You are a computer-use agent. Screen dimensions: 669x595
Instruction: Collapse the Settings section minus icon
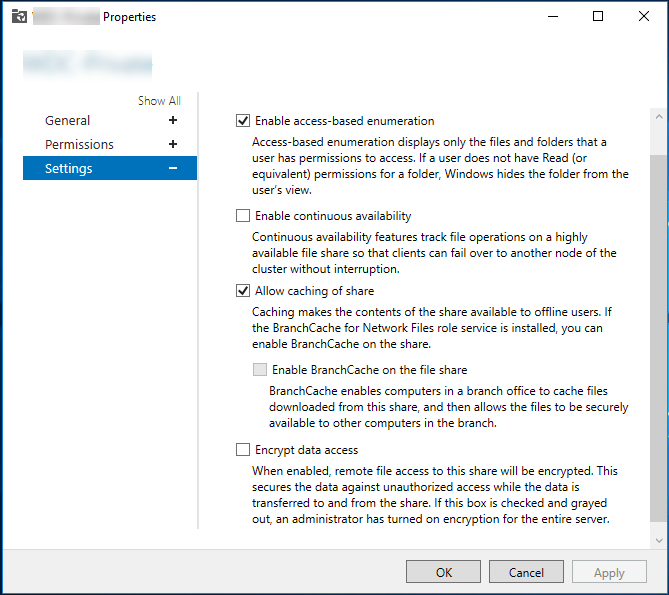click(x=173, y=168)
